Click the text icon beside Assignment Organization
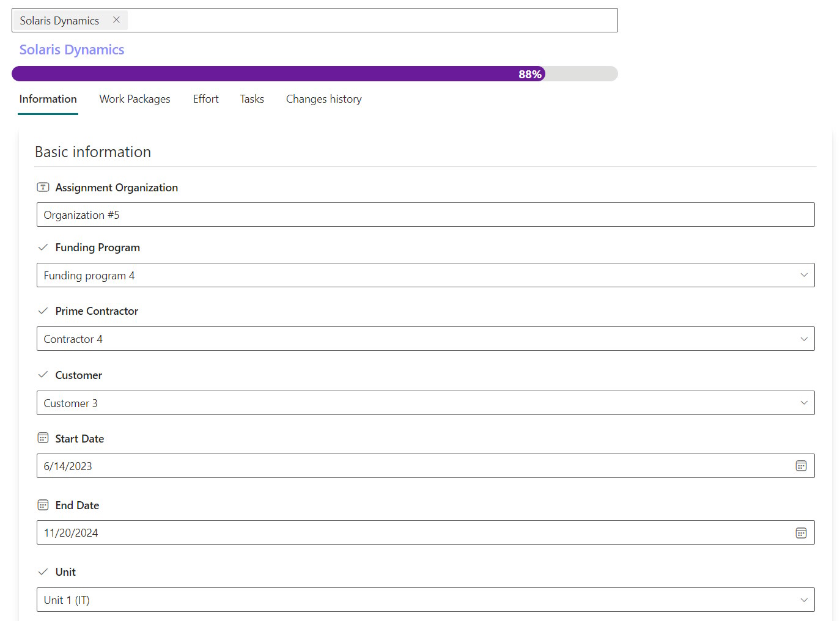 tap(43, 188)
